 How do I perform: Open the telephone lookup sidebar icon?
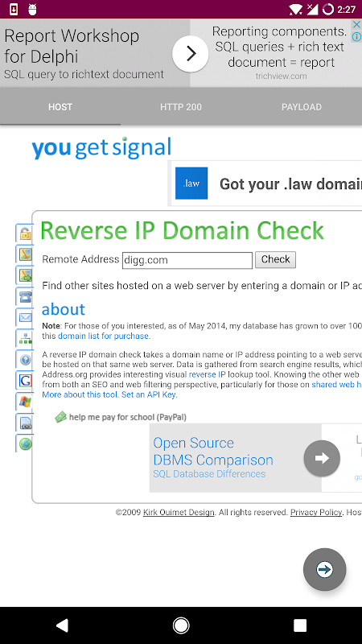click(25, 296)
